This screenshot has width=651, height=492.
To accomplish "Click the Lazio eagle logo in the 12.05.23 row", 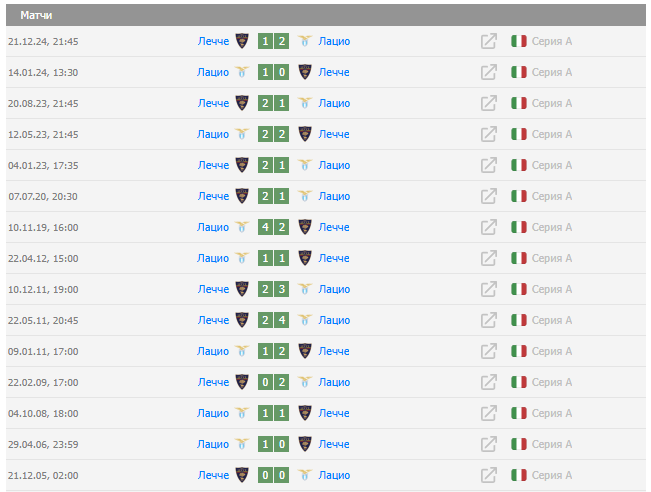I will point(242,134).
